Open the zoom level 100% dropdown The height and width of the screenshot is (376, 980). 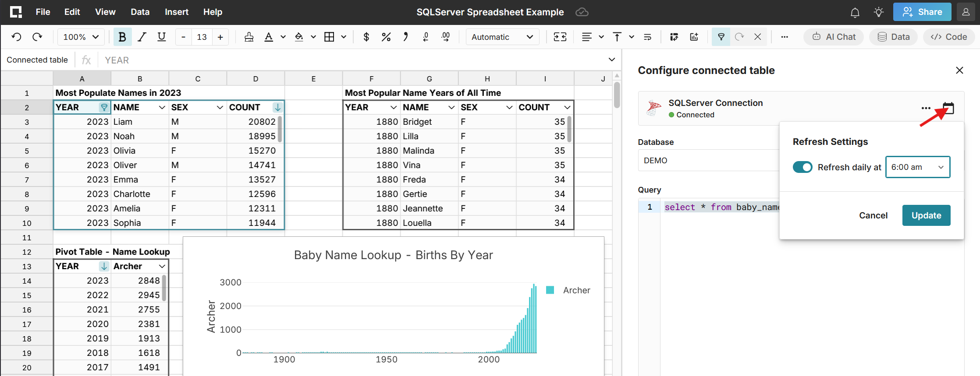(x=81, y=37)
